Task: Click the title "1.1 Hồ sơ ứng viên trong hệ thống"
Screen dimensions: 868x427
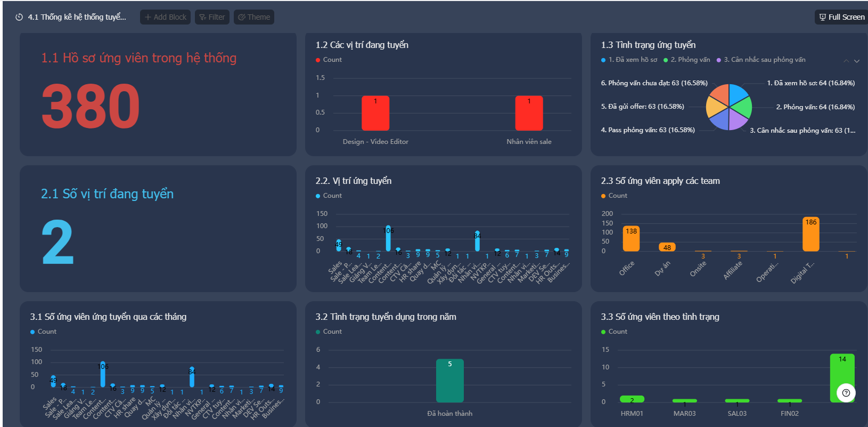Action: (x=139, y=58)
